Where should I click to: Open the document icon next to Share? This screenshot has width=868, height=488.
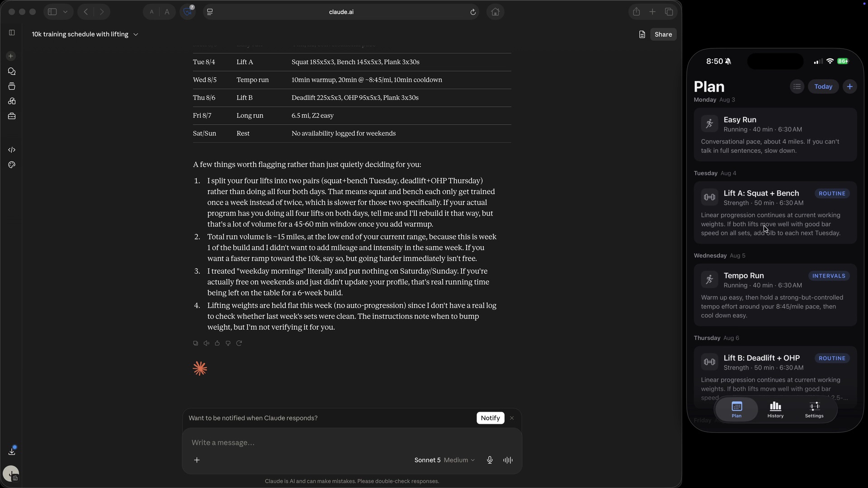point(642,34)
